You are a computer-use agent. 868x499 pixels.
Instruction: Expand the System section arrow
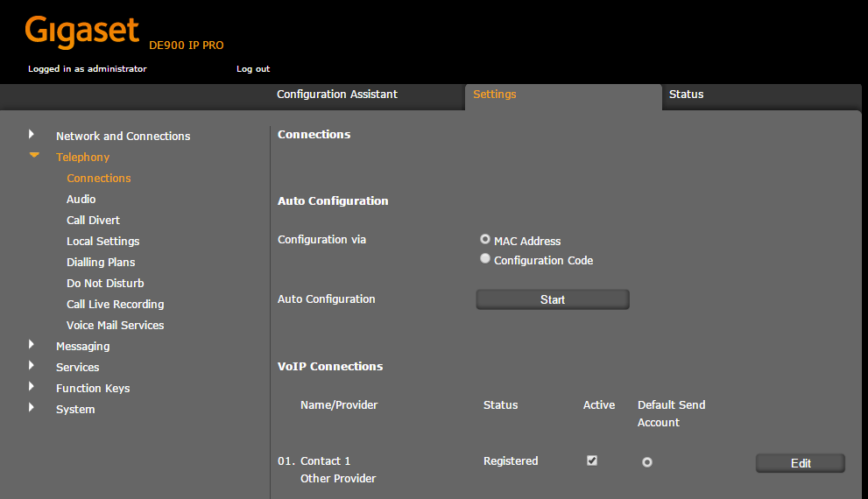pos(32,408)
